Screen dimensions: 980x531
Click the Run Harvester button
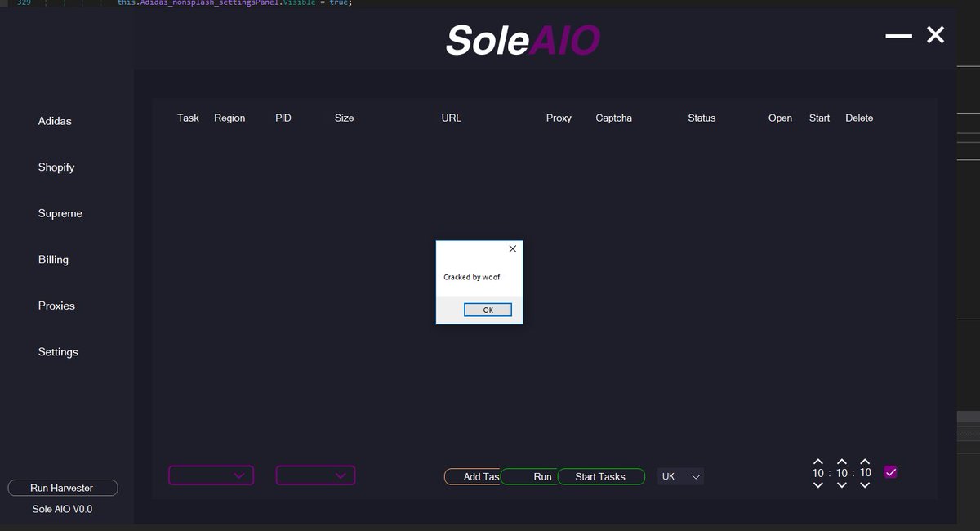tap(63, 488)
